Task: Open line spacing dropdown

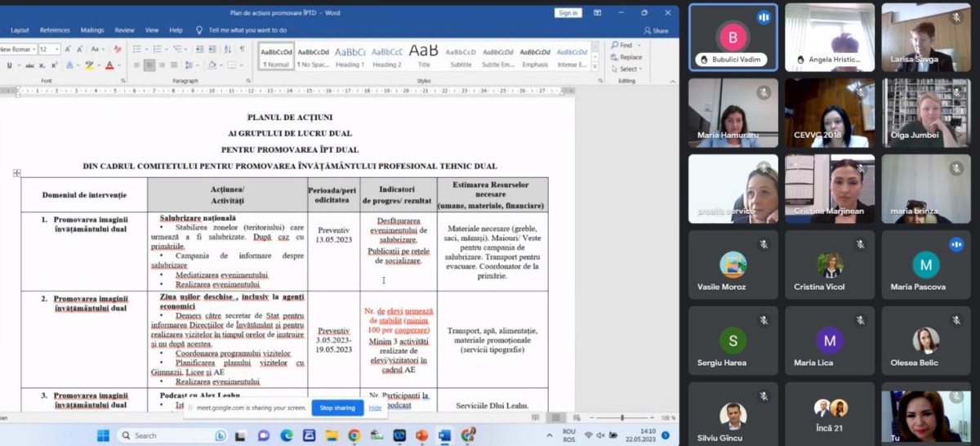Action: [x=191, y=65]
